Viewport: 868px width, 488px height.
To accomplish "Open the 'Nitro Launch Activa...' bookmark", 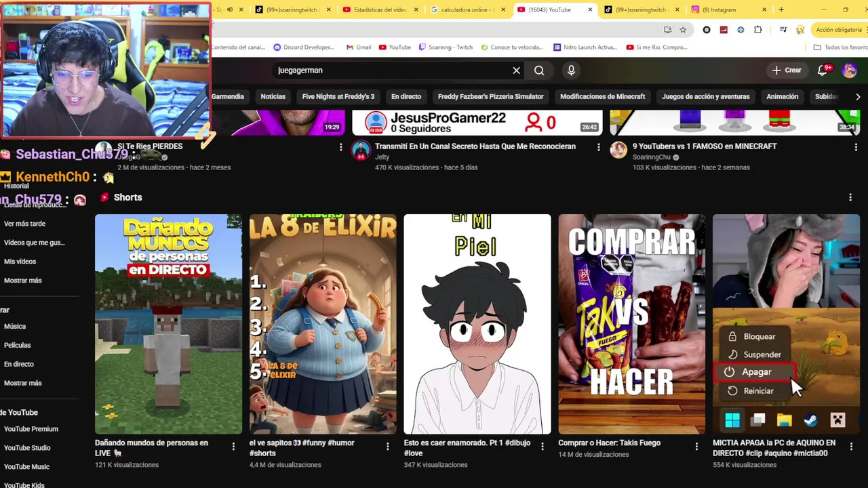I will 585,47.
